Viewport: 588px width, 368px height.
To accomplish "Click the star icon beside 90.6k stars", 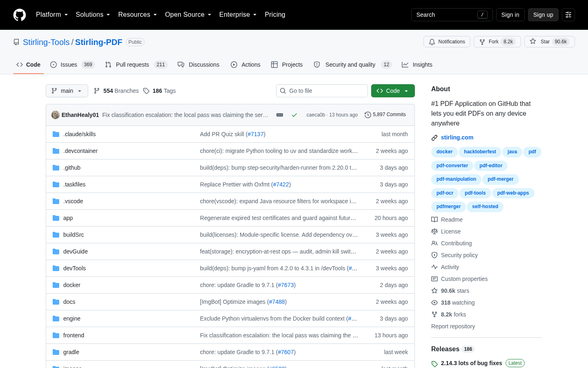I will pyautogui.click(x=434, y=291).
